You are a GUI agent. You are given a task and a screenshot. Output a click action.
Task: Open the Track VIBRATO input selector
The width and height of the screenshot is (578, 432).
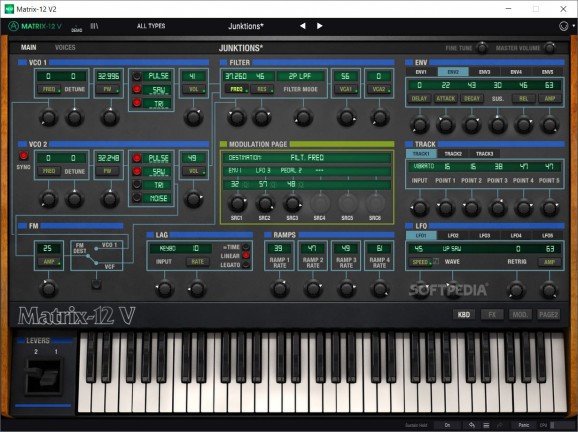[424, 166]
